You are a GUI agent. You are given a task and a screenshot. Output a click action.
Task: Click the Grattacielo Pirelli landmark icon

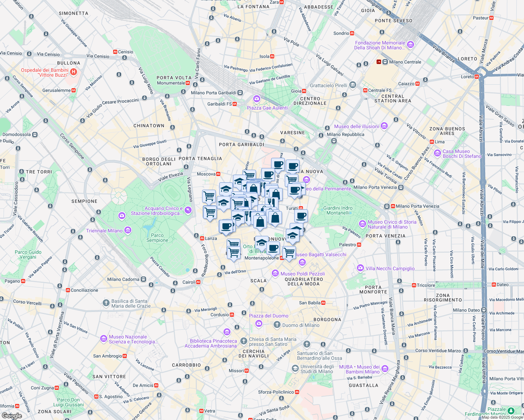353,85
